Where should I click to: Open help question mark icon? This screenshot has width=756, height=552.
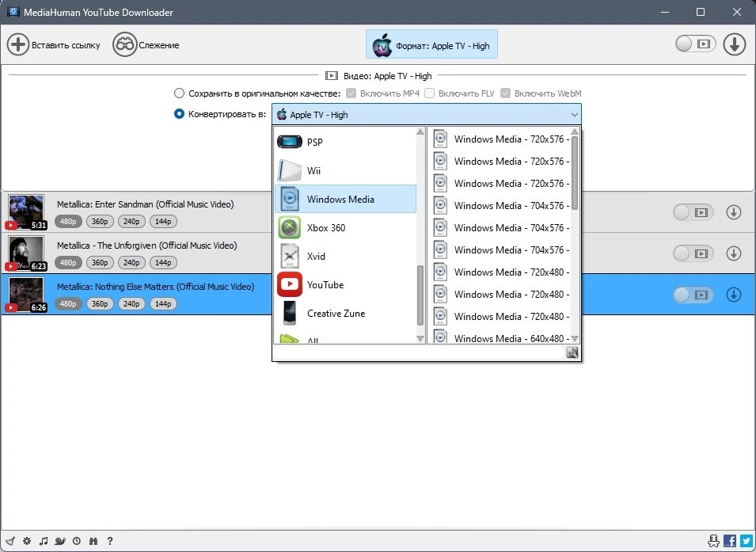(110, 541)
